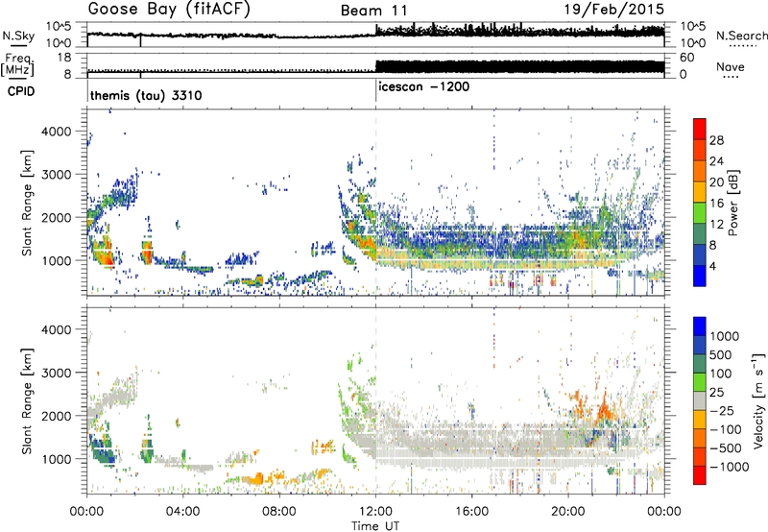768x532 pixels.
Task: Click the '04:00' time axis tick label
Action: [183, 512]
